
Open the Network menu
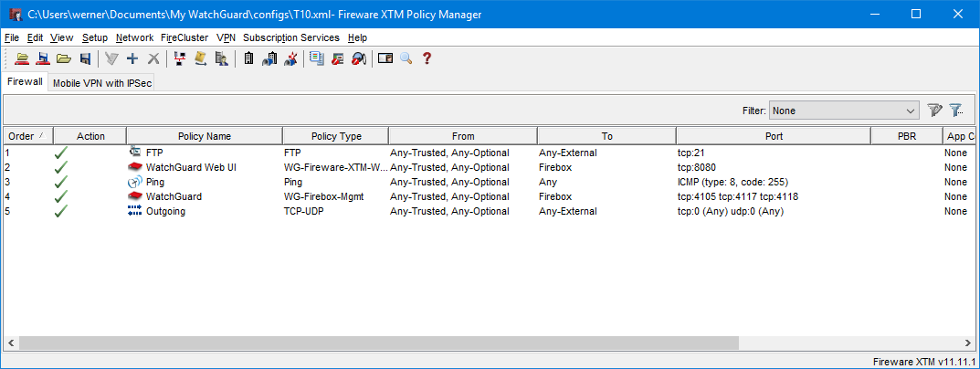point(134,37)
